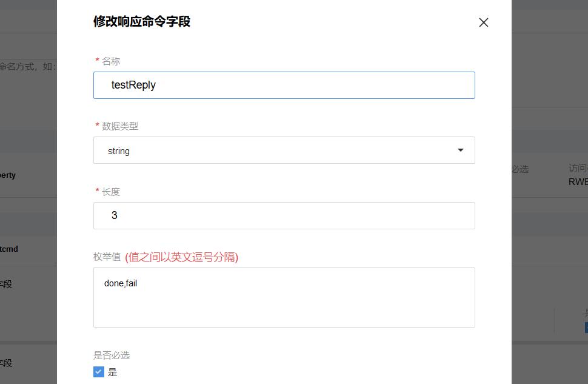Screen dimensions: 588x384
Task: Click the 是否必选 label
Action: (x=112, y=355)
